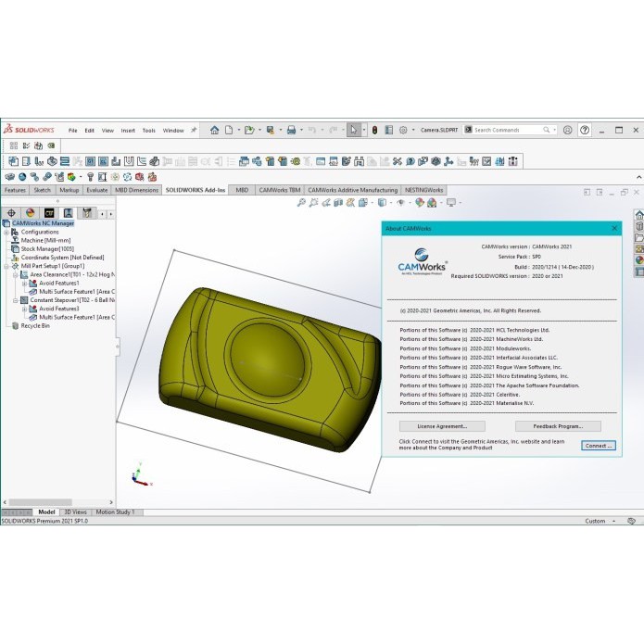Click the Connect button in About dialog
The width and height of the screenshot is (644, 644).
pos(599,446)
